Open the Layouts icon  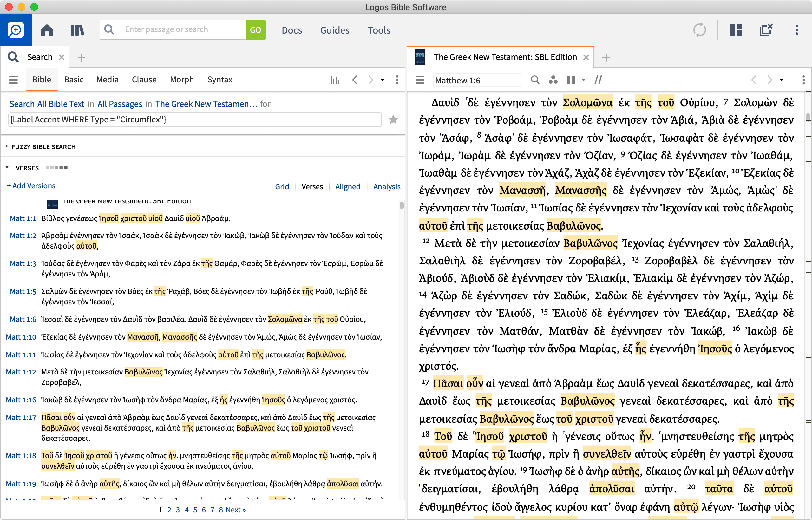pyautogui.click(x=736, y=30)
